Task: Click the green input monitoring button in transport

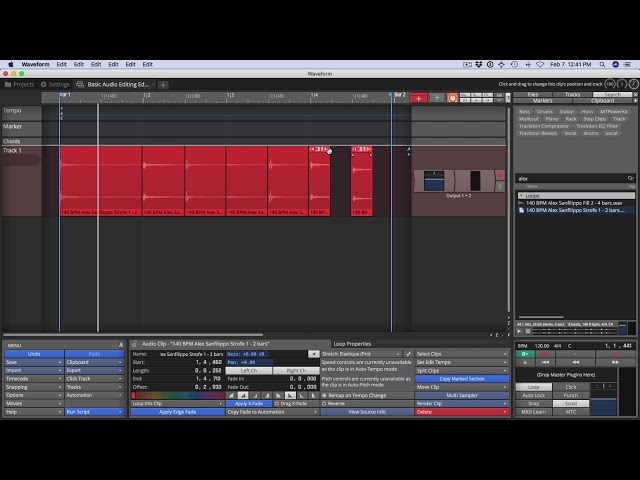Action: tap(525, 354)
